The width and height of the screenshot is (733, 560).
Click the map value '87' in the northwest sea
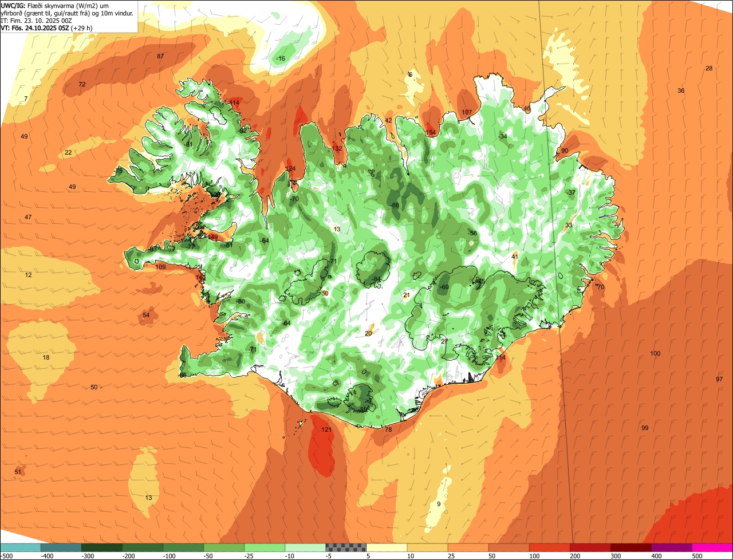pos(160,56)
